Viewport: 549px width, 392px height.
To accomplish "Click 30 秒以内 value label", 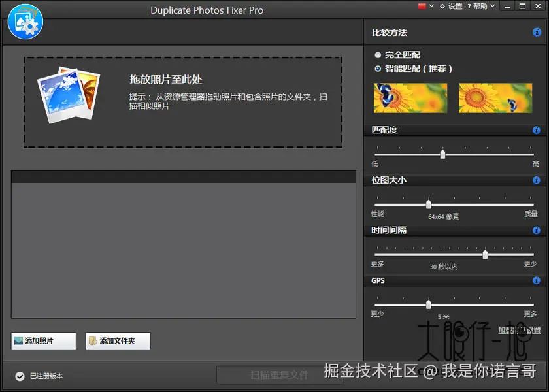I will point(444,267).
